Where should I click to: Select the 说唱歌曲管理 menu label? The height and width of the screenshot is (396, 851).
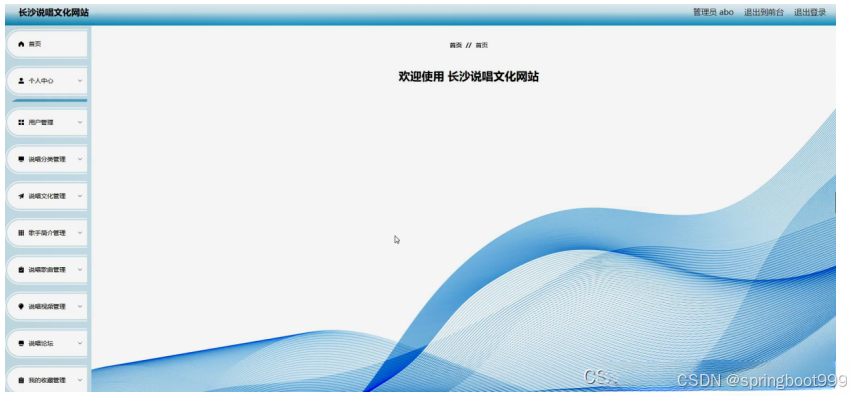pos(47,270)
